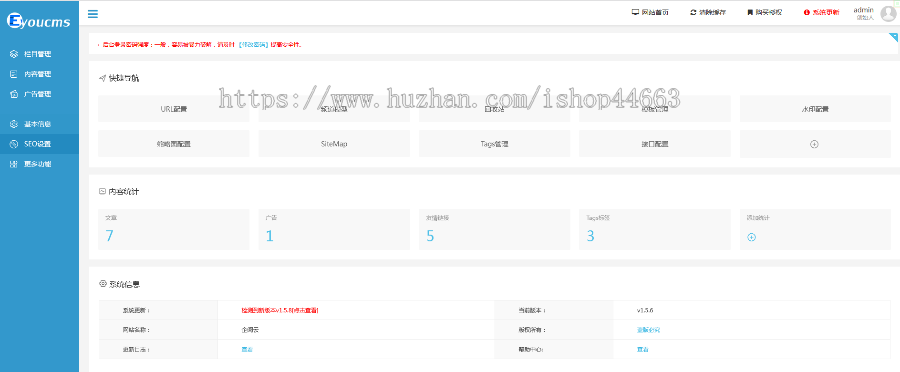Click the admin username text

863,10
